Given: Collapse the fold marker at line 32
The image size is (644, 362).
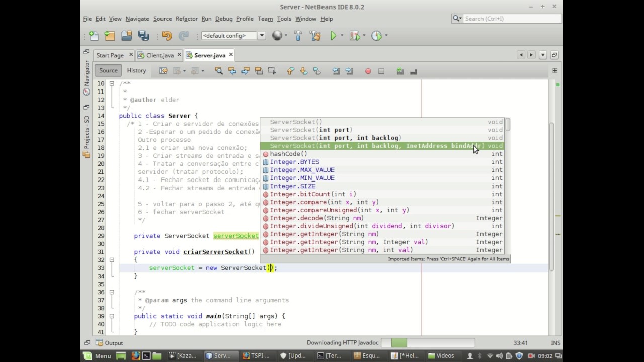Looking at the screenshot, I should pyautogui.click(x=112, y=260).
